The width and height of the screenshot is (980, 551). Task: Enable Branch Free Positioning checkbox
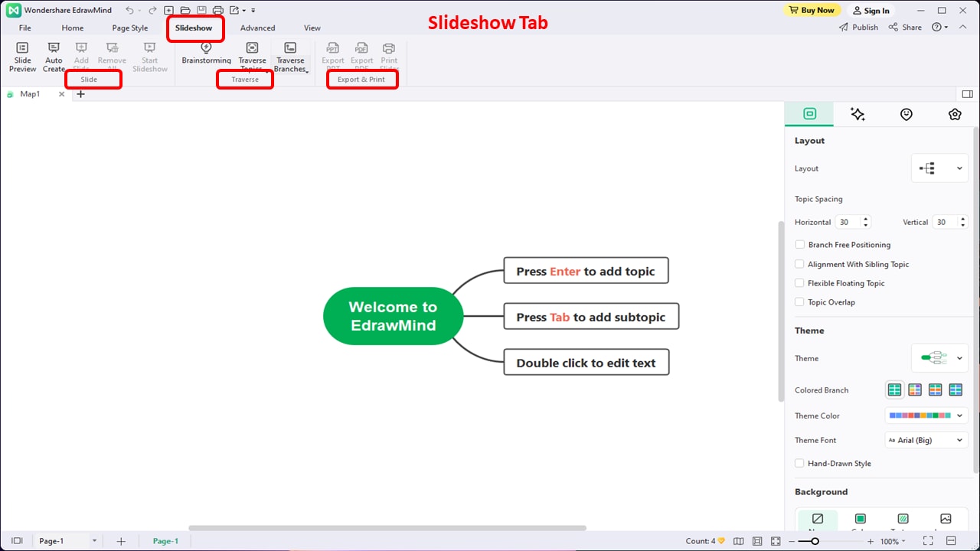tap(800, 245)
